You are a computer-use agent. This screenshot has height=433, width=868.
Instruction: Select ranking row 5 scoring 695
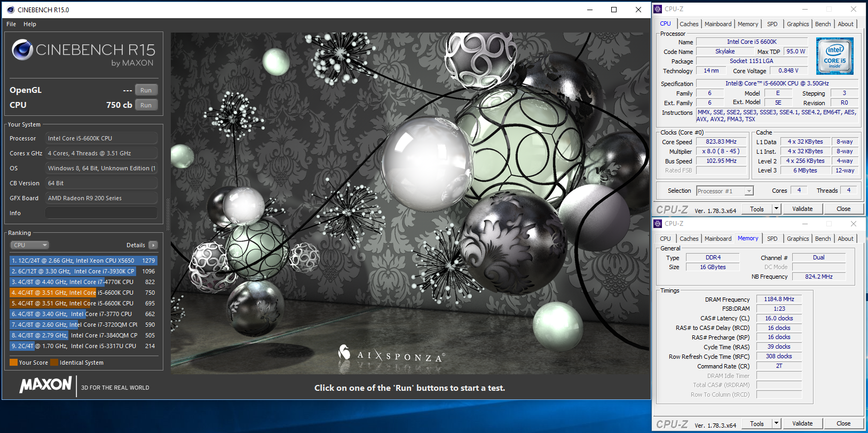pyautogui.click(x=83, y=303)
